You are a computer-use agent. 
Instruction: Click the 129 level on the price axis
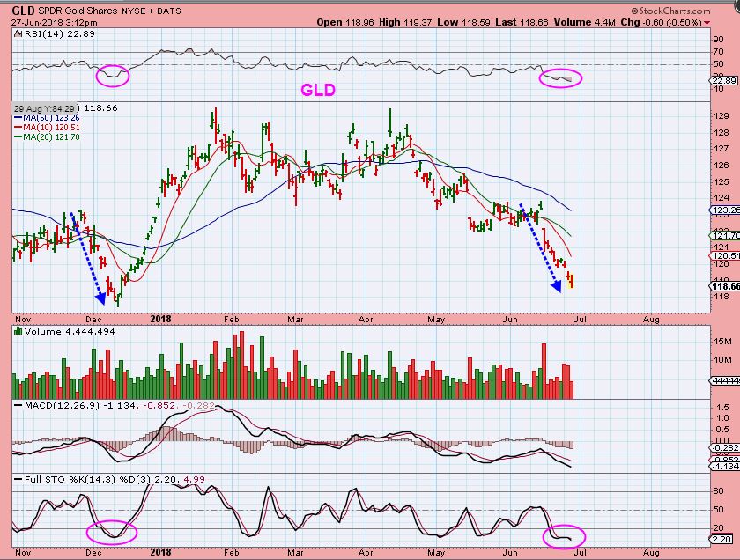click(x=721, y=116)
